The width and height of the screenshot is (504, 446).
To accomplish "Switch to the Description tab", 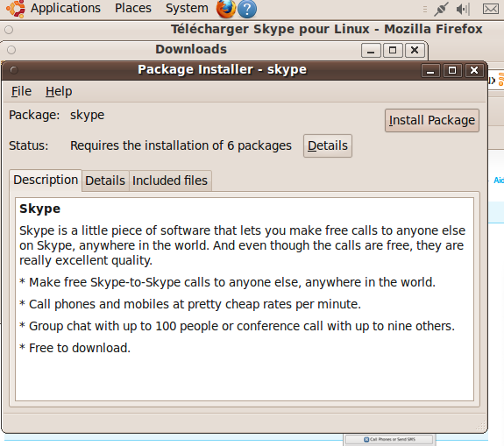I will tap(46, 180).
